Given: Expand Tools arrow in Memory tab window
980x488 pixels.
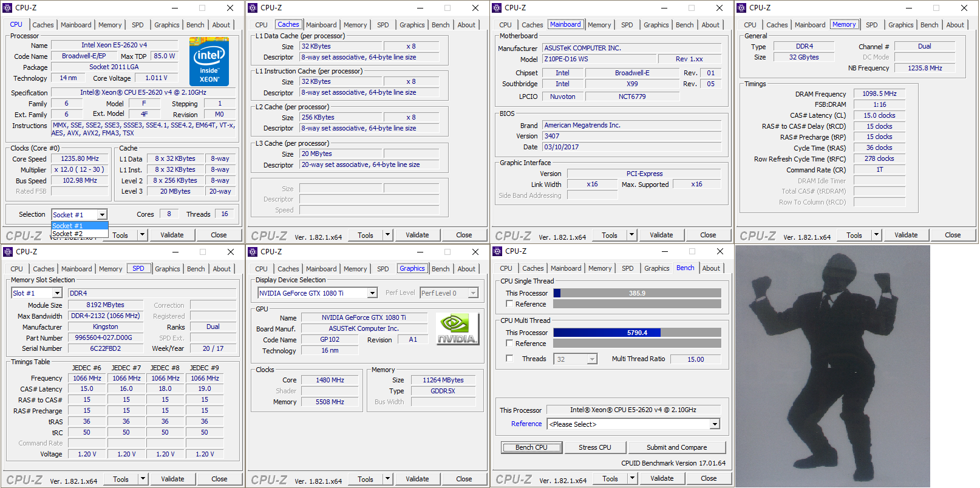Looking at the screenshot, I should click(876, 235).
